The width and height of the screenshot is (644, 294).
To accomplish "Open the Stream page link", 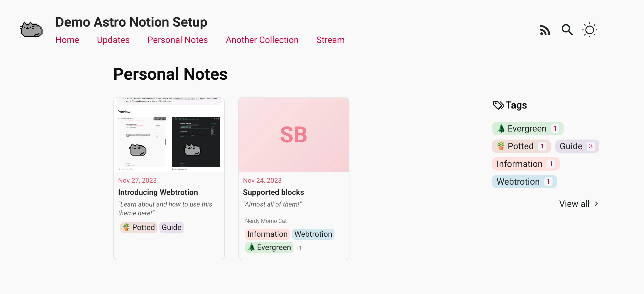I will (330, 40).
